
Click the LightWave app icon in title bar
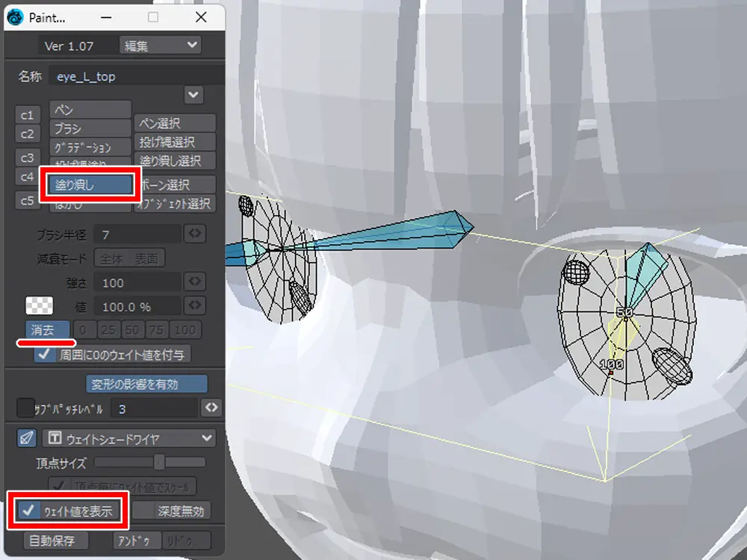(15, 16)
